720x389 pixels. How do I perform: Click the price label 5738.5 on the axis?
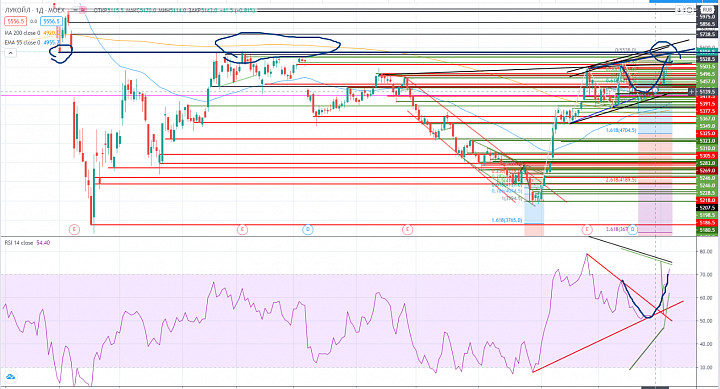(707, 34)
